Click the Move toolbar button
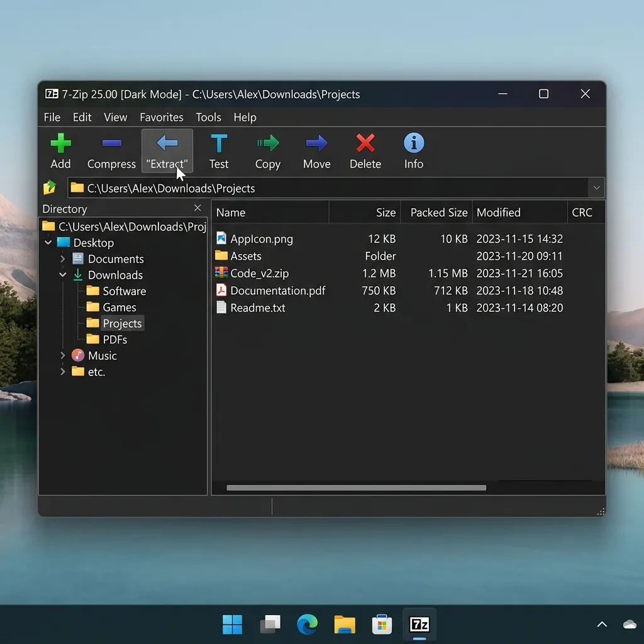The width and height of the screenshot is (644, 644). 316,151
